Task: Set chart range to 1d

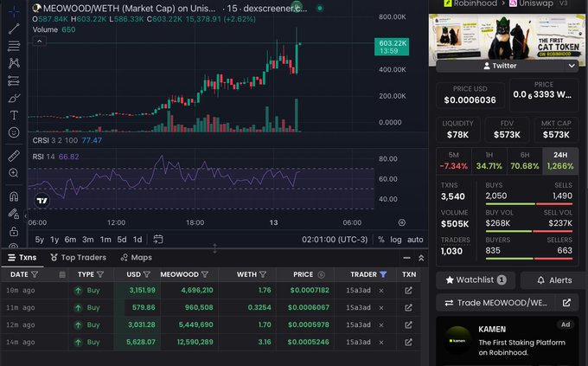Action: click(137, 240)
